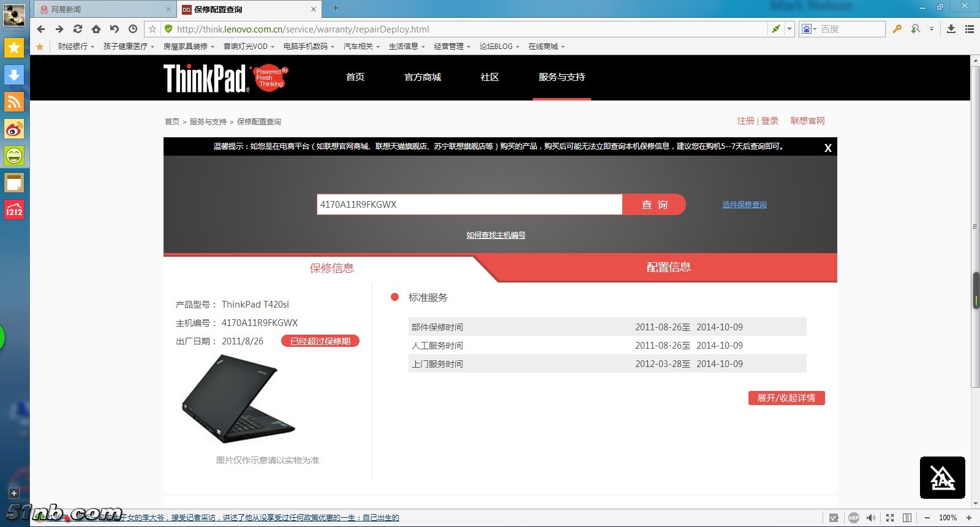The width and height of the screenshot is (980, 527).
Task: Toggle split view status bar icon
Action: (x=907, y=518)
